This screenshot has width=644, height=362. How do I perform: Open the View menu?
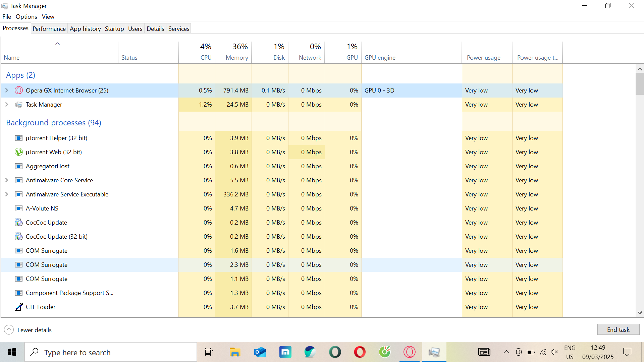(48, 17)
